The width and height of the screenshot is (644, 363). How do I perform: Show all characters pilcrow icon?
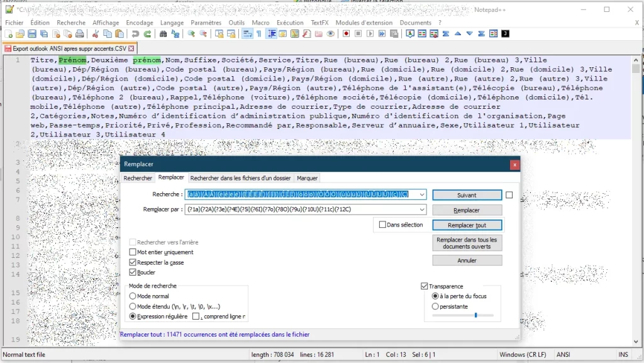click(259, 34)
